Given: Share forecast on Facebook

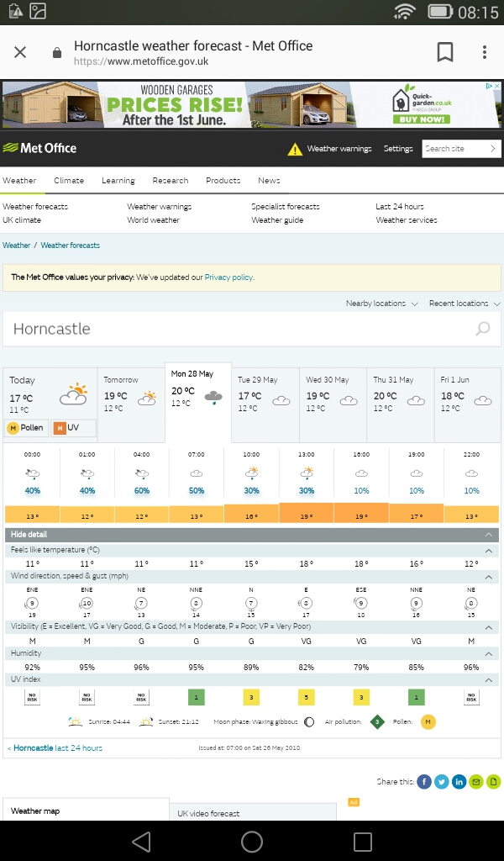Looking at the screenshot, I should [424, 781].
